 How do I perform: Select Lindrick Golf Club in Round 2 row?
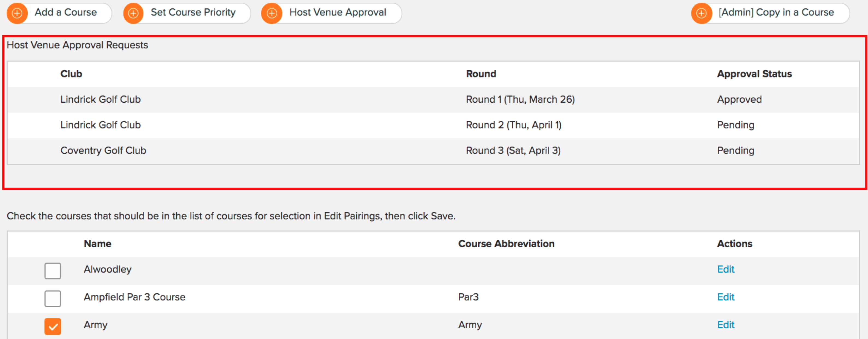tap(100, 125)
